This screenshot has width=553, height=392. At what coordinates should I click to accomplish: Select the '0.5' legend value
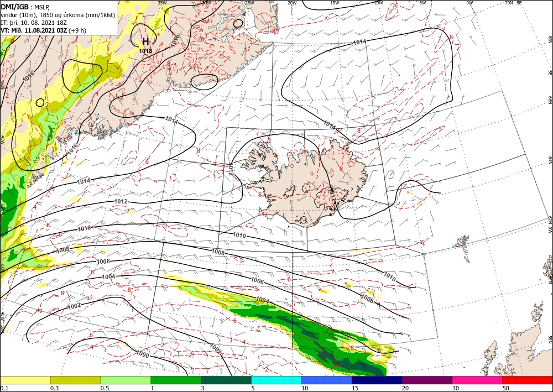click(x=105, y=388)
